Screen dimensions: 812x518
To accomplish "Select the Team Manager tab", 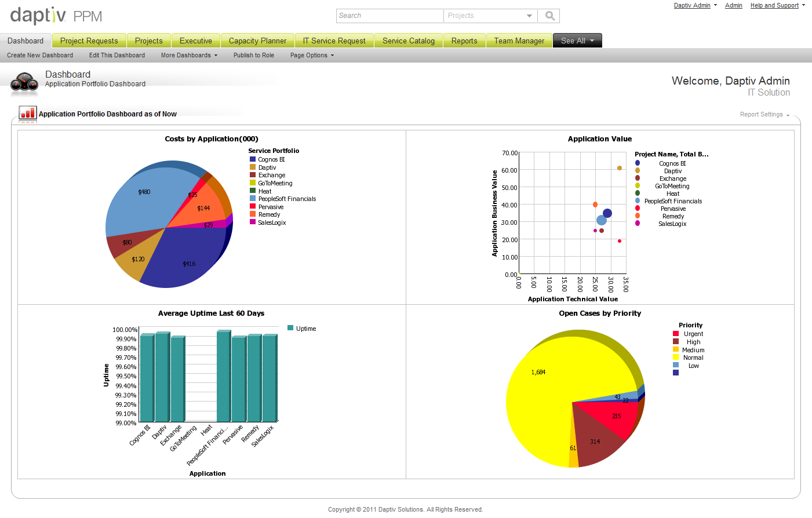I will [519, 41].
